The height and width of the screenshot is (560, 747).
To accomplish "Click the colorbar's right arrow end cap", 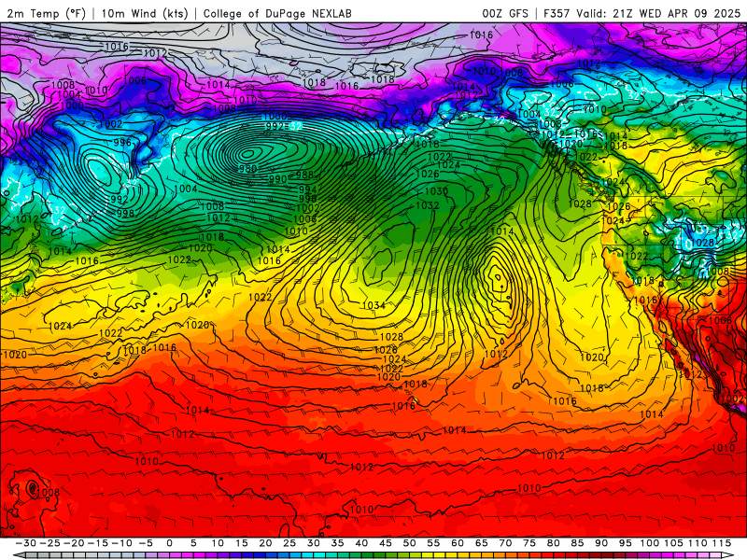I will [727, 555].
